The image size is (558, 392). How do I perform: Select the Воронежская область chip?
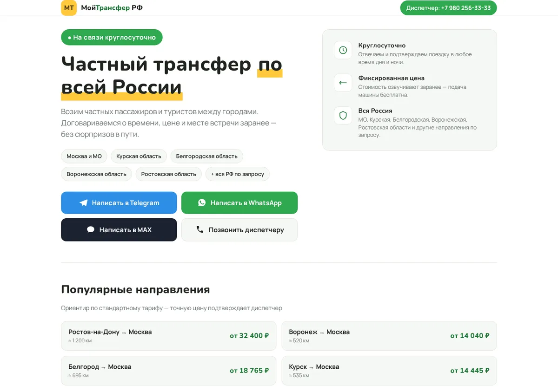coord(96,174)
